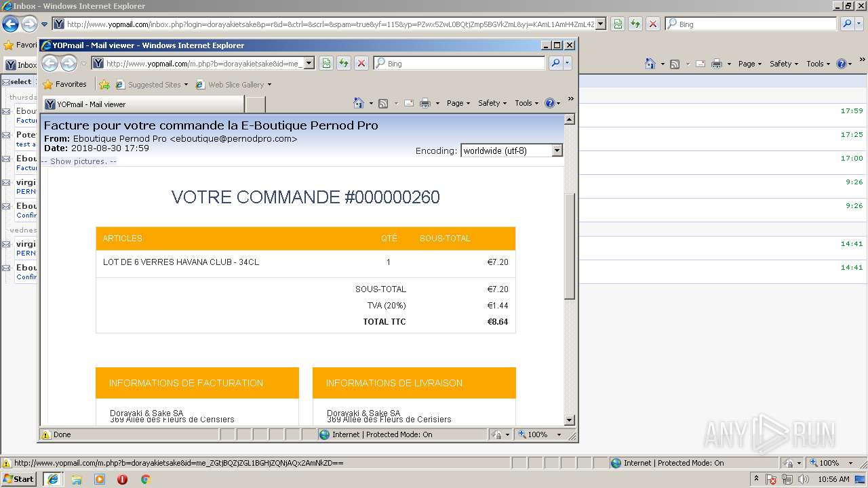This screenshot has width=868, height=488.
Task: Click scrollbar up arrow in mail
Action: click(570, 119)
